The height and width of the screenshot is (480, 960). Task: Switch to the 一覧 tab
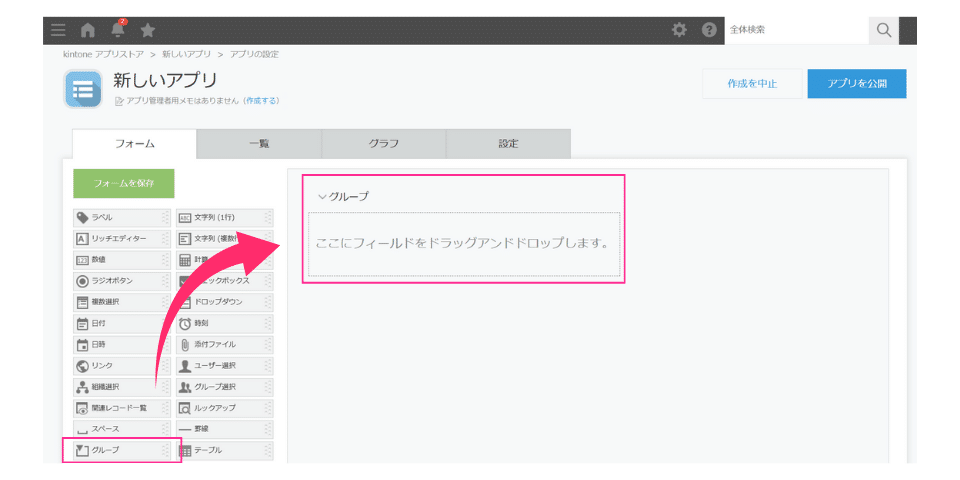(x=259, y=144)
